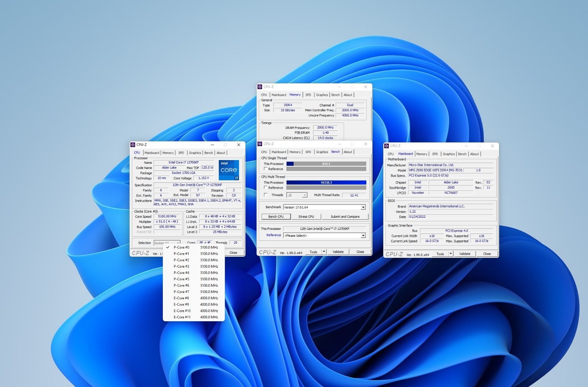Click Tools button in Mainboard window
Image resolution: width=588 pixels, height=387 pixels.
(x=440, y=254)
